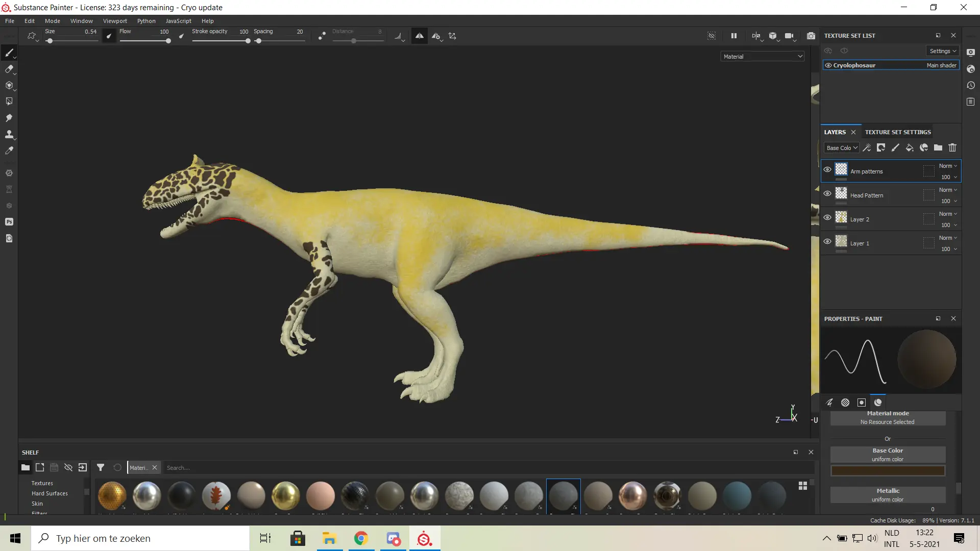
Task: Open the JavaScript menu
Action: (x=179, y=21)
